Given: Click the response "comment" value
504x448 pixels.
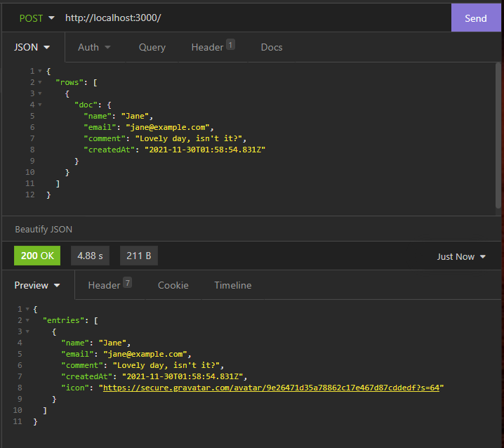Looking at the screenshot, I should point(168,365).
